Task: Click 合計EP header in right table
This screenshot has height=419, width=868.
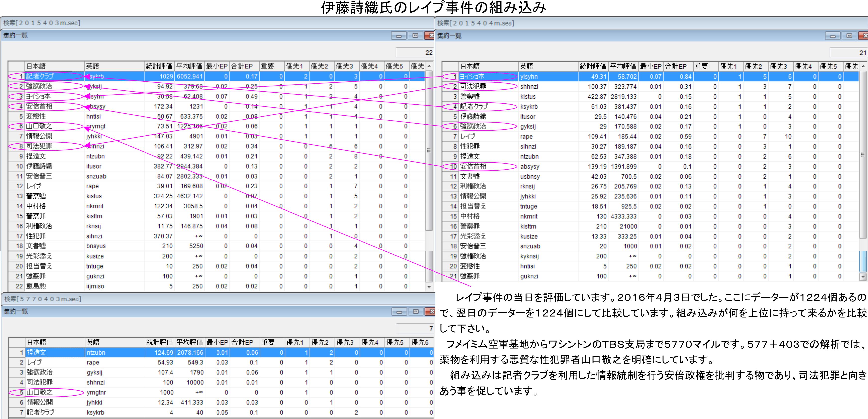Action: 678,67
